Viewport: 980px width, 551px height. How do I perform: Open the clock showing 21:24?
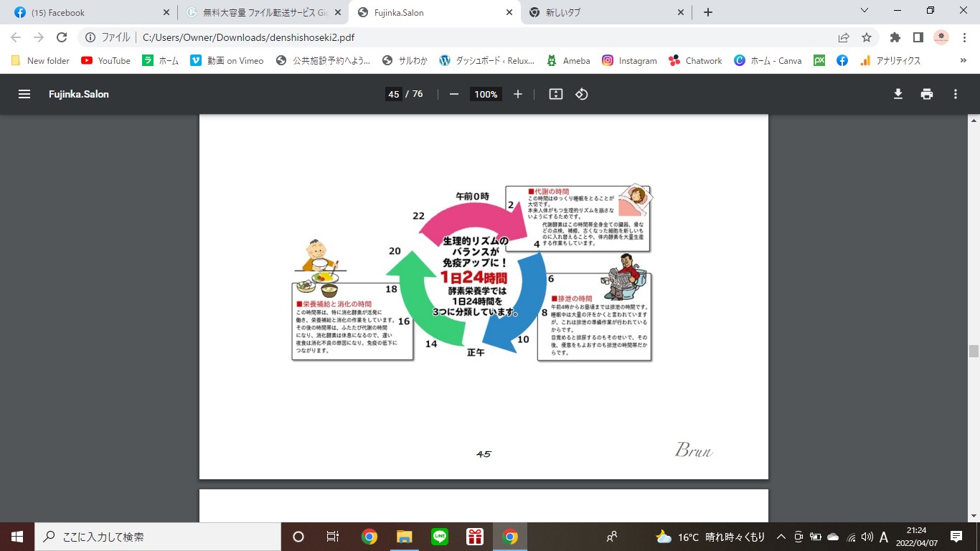[x=915, y=537]
